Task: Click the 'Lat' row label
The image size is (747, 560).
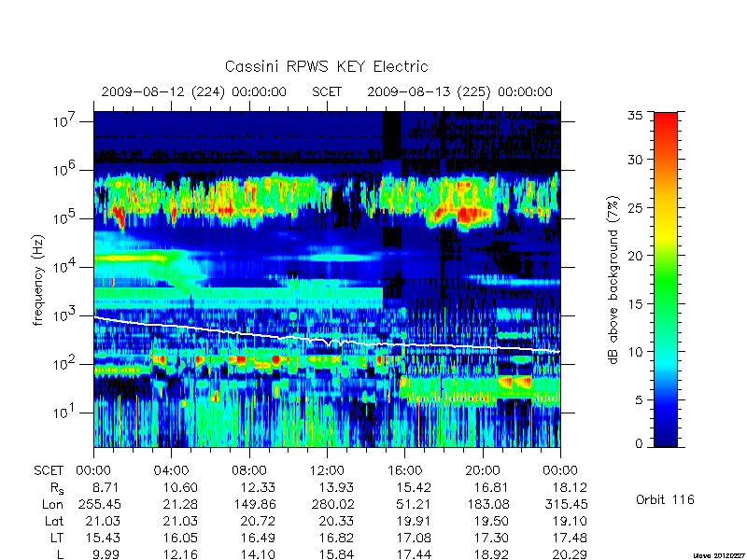Action: pos(54,521)
